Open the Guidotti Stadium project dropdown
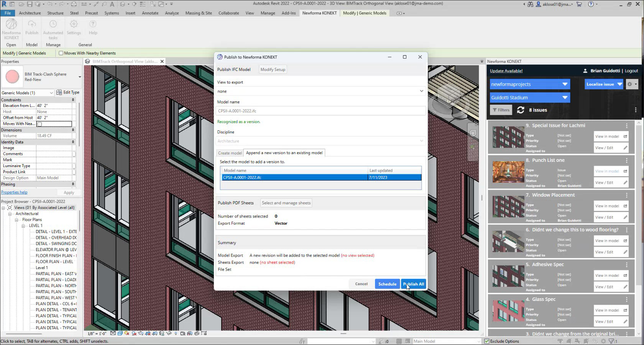644x345 pixels. [x=529, y=98]
